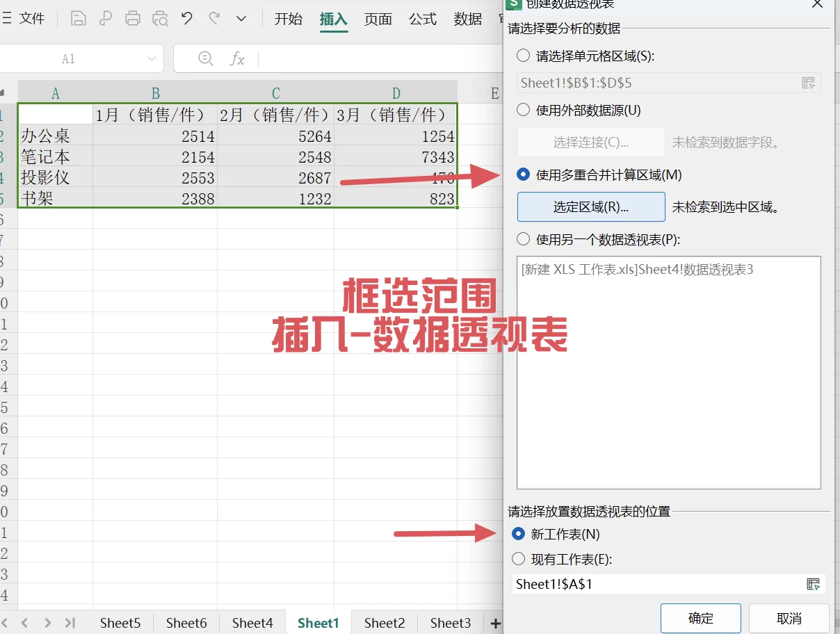Click the Redo icon
Image resolution: width=840 pixels, height=634 pixels.
(x=214, y=18)
